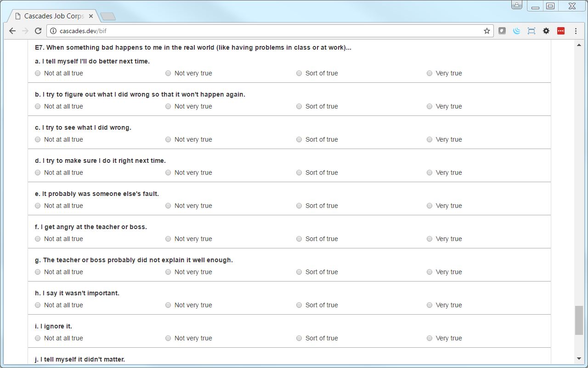The image size is (588, 368).
Task: Open the Chrome three-dot menu
Action: pos(576,31)
